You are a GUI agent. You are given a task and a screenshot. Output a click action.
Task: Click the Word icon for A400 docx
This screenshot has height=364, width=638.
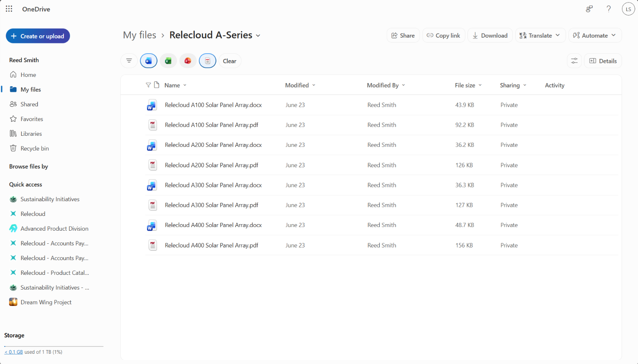[x=152, y=225]
